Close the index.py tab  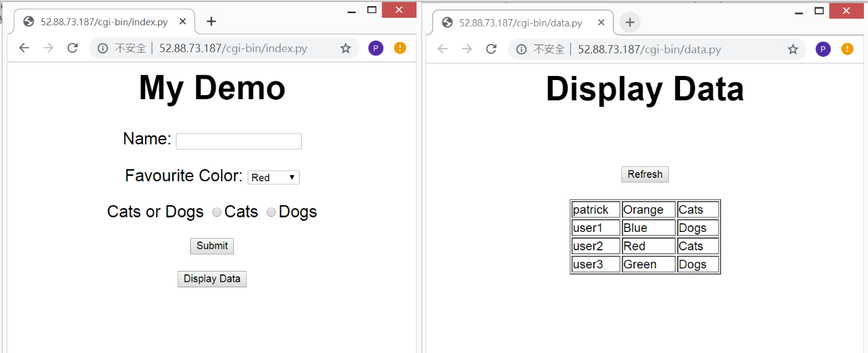point(183,22)
